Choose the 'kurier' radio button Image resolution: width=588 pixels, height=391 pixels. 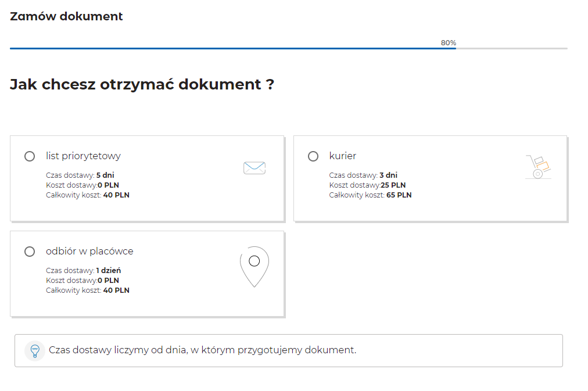pyautogui.click(x=313, y=156)
